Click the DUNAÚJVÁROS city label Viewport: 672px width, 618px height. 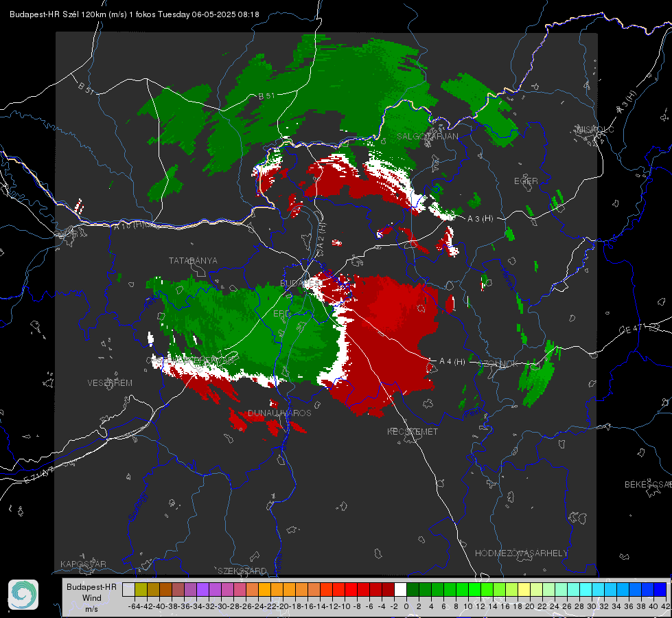pyautogui.click(x=279, y=413)
